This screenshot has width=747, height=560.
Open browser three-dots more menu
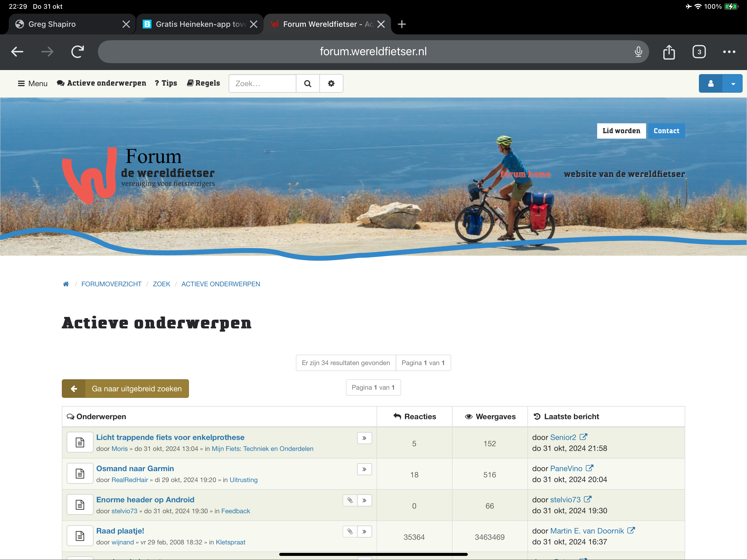tap(729, 52)
